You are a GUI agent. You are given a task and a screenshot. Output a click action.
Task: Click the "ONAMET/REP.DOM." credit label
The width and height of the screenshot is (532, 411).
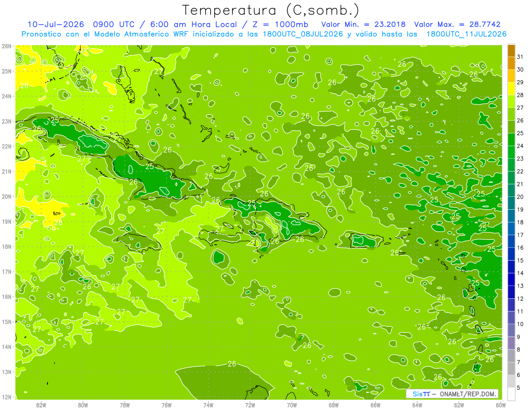[468, 394]
